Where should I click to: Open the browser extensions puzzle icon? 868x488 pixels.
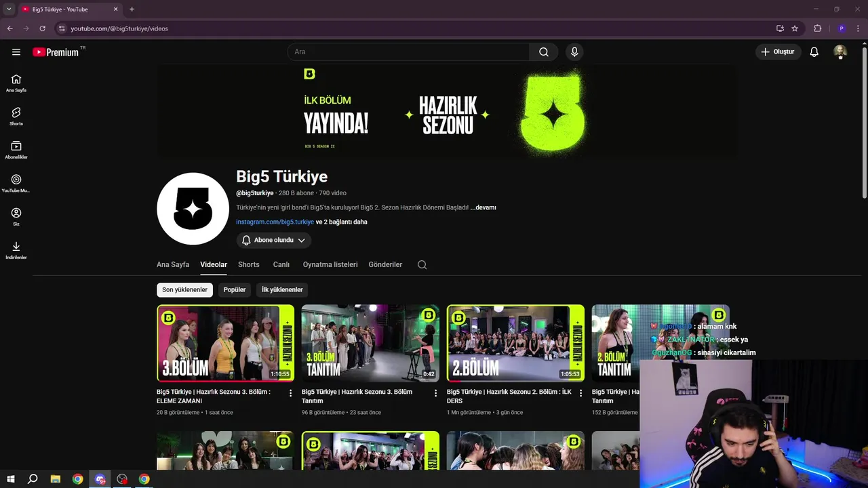coord(818,28)
